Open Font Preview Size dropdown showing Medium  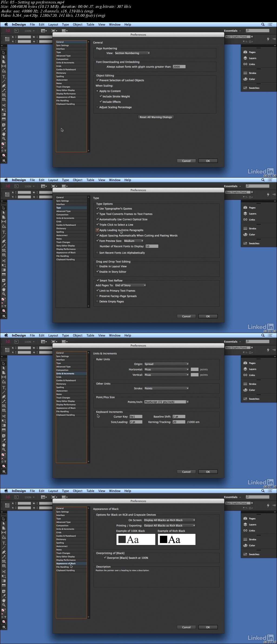[134, 241]
